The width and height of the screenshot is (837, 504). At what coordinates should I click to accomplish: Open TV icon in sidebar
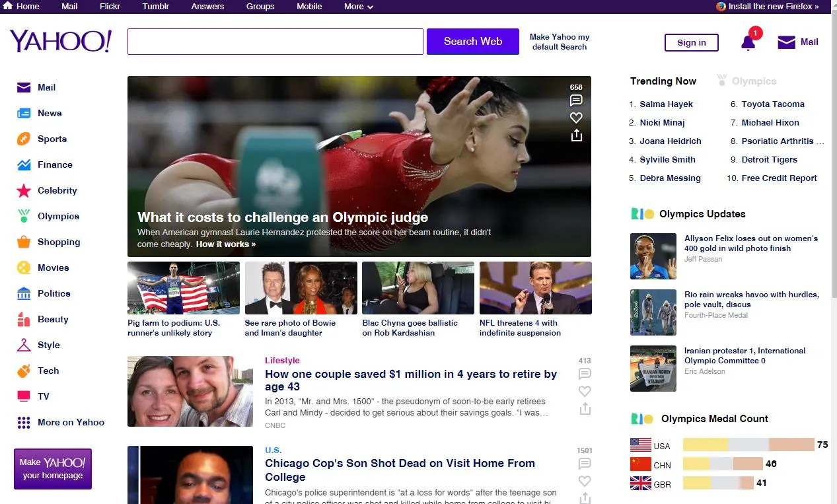(24, 396)
